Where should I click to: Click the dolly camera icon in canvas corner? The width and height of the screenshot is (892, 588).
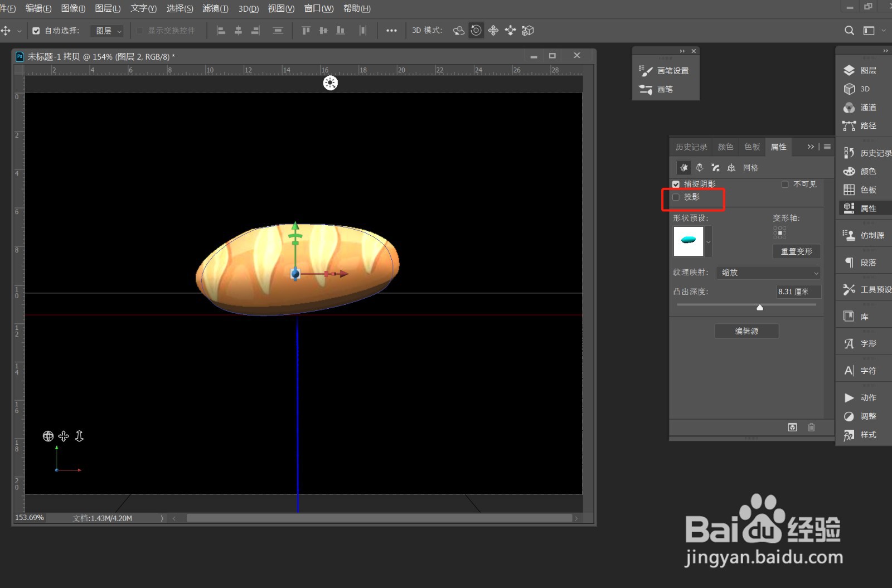click(x=79, y=436)
